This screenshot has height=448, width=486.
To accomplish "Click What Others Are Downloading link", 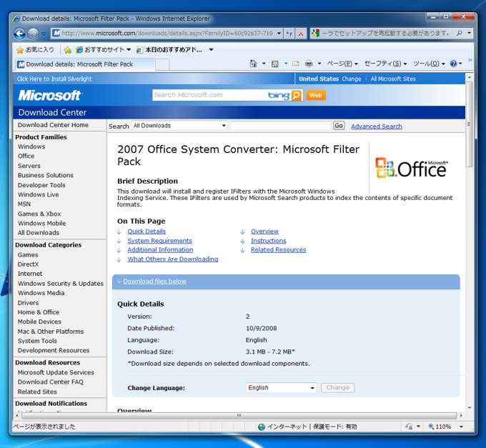I will 173,259.
